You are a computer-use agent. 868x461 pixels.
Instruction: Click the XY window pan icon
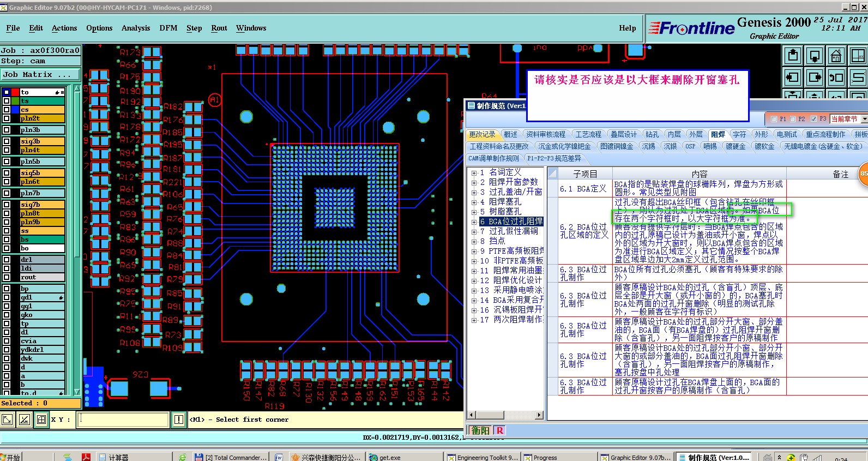[x=858, y=56]
